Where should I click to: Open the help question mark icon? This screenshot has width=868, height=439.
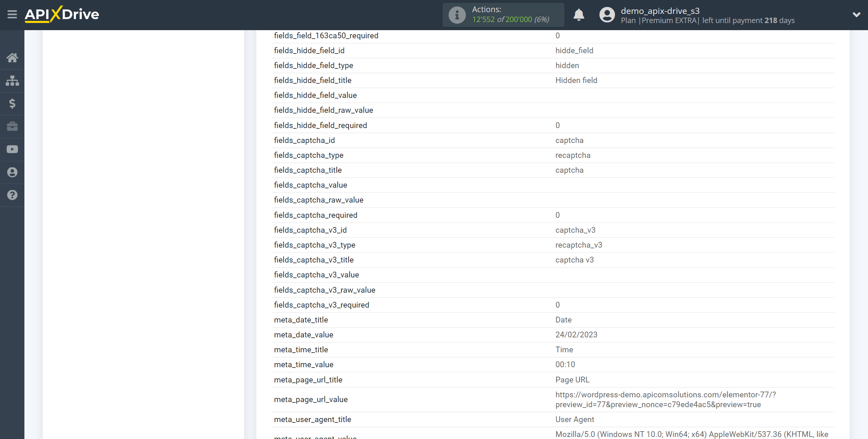[x=12, y=195]
